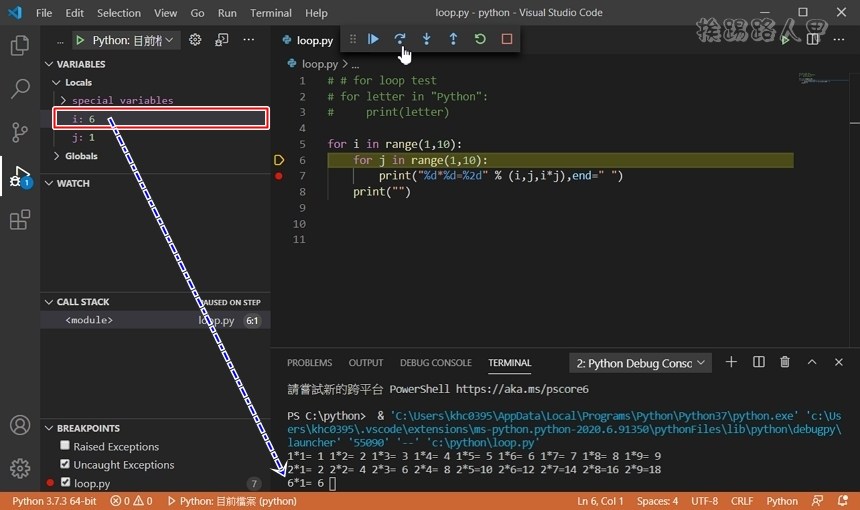The image size is (860, 510).
Task: Click the Continue button in debug toolbar
Action: (373, 39)
